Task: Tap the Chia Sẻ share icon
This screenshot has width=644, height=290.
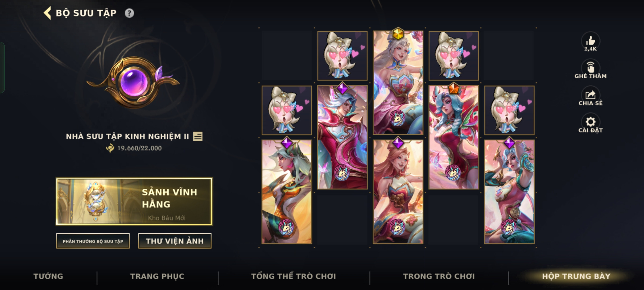Action: coord(590,95)
